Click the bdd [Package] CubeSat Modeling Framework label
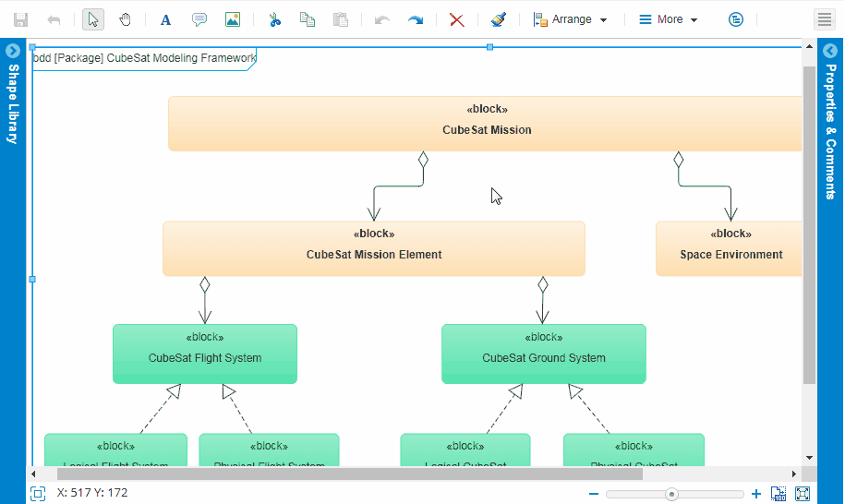This screenshot has width=845, height=504. pyautogui.click(x=144, y=58)
